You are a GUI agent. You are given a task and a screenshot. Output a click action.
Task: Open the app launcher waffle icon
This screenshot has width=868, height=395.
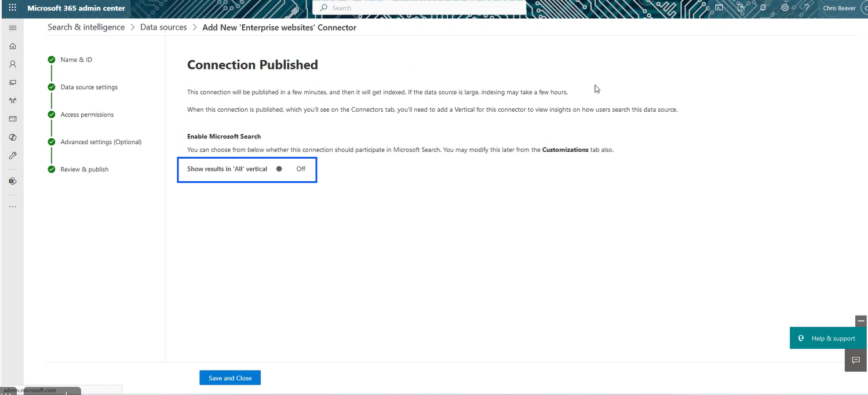point(12,8)
